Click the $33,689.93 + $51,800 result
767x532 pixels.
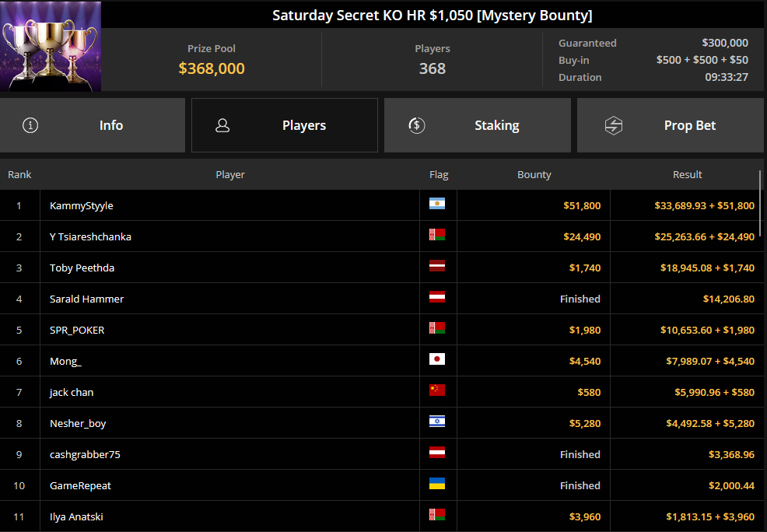[x=705, y=206]
